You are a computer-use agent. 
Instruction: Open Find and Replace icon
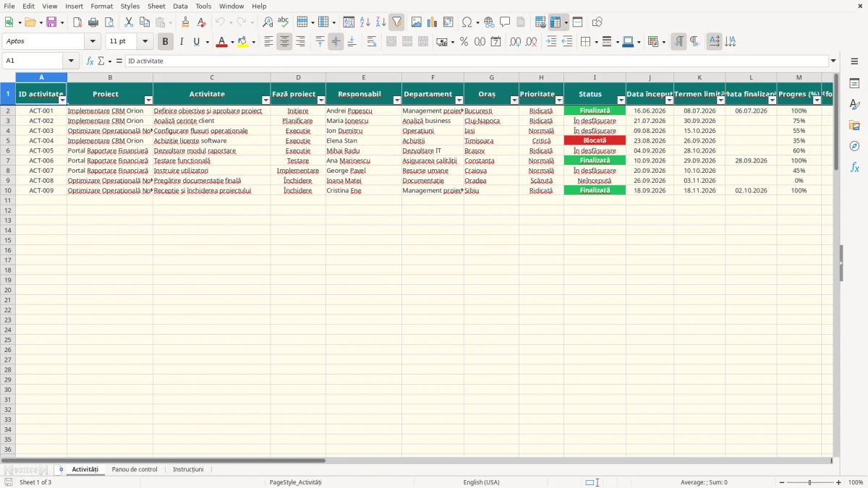point(268,22)
